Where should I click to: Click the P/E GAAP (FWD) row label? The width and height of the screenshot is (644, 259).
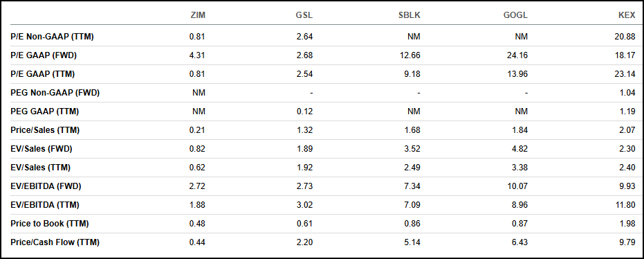[44, 55]
